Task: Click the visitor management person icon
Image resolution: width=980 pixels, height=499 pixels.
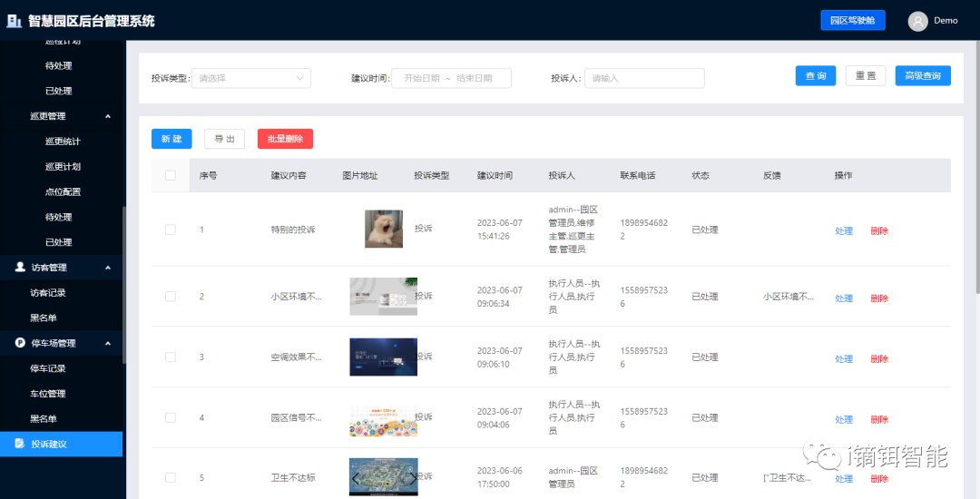Action: (x=21, y=268)
